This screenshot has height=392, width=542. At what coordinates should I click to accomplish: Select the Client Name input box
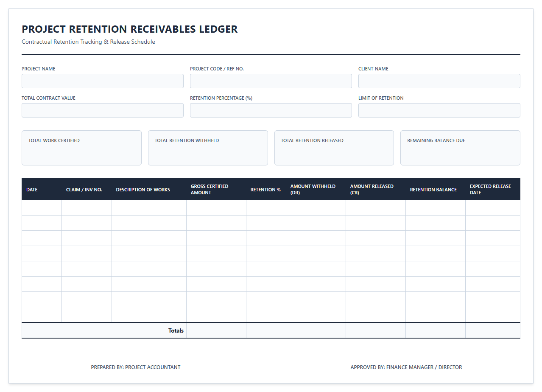click(439, 81)
